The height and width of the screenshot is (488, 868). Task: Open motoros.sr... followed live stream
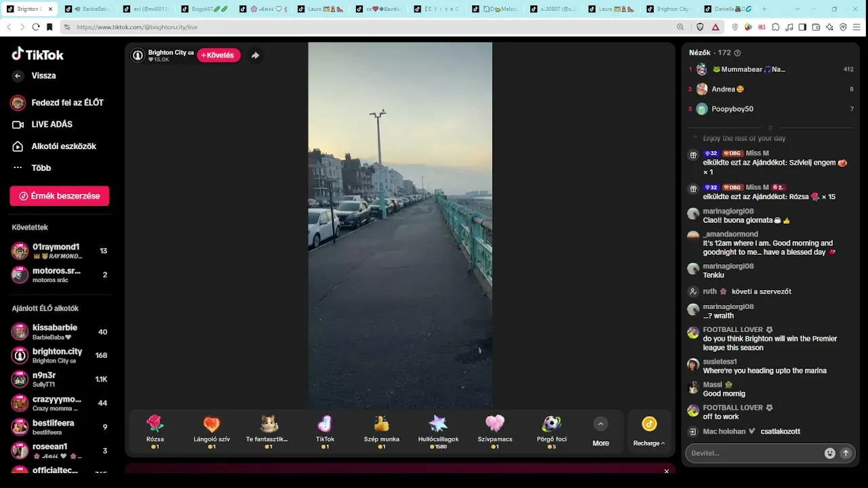coord(60,274)
